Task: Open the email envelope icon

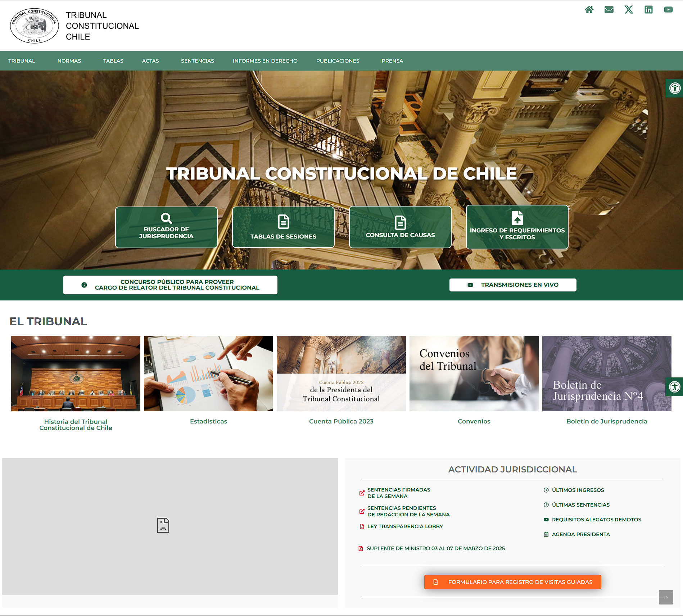Action: coord(609,10)
